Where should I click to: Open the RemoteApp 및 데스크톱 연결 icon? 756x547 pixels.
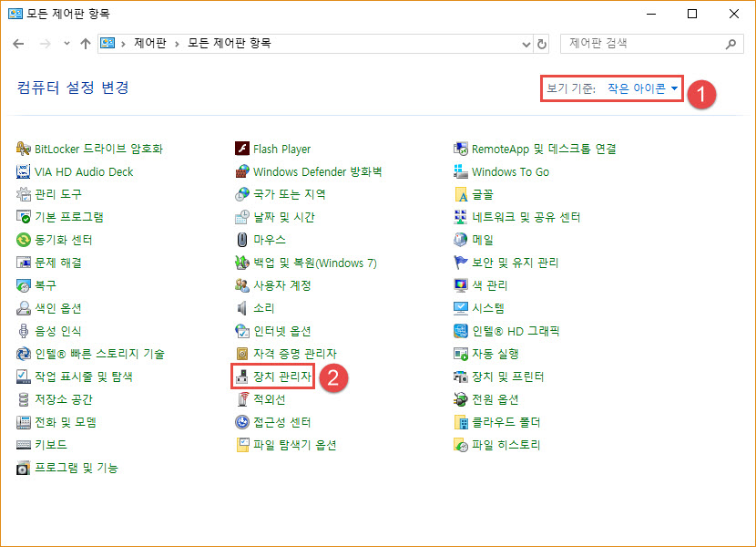point(461,149)
